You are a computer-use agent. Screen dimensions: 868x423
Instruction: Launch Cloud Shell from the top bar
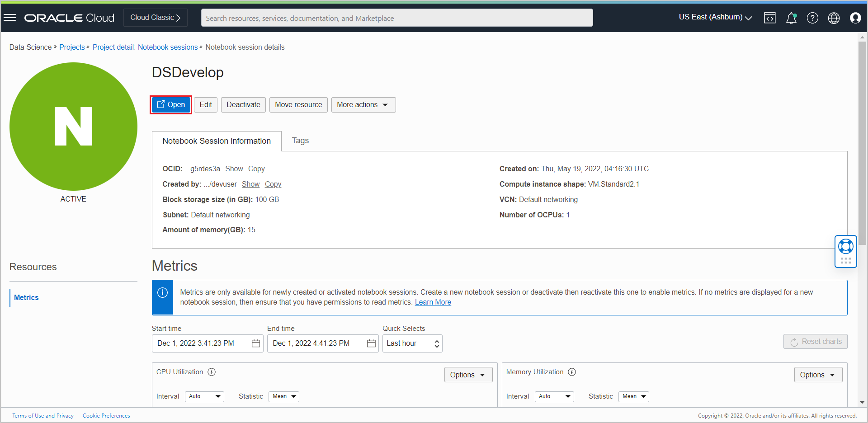point(769,18)
